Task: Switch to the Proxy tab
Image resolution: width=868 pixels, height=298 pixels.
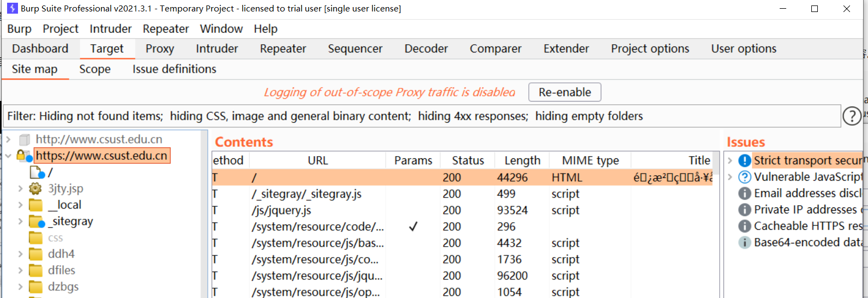Action: 160,49
